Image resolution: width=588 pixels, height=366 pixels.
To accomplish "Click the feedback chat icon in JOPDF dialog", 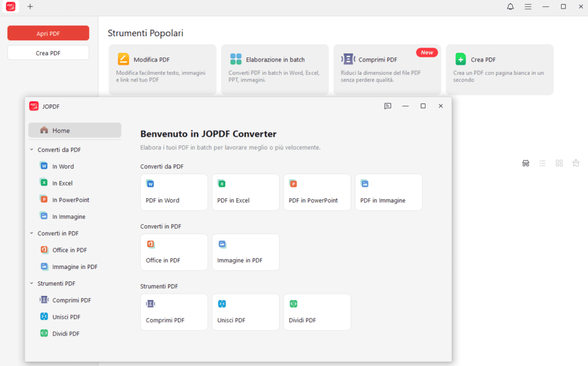I will pos(388,106).
